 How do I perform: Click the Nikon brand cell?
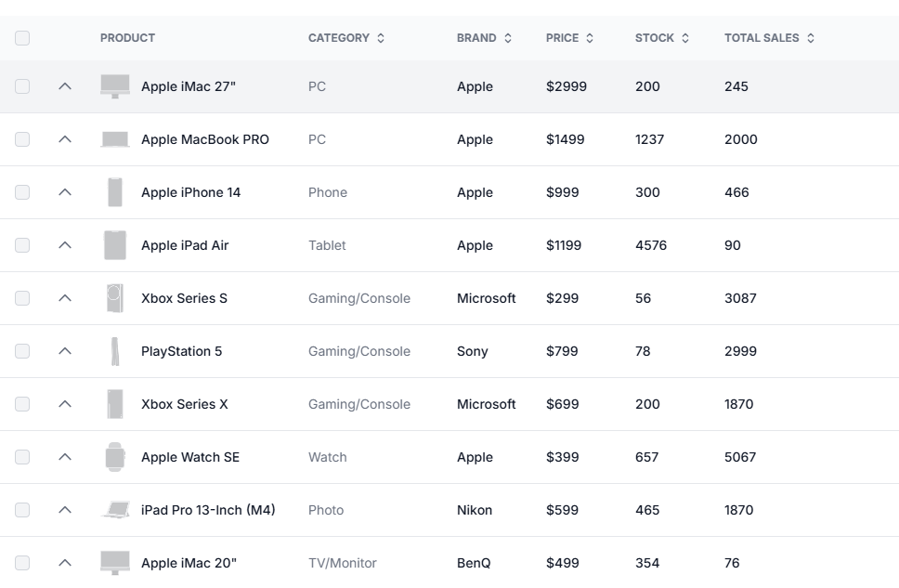(x=475, y=510)
